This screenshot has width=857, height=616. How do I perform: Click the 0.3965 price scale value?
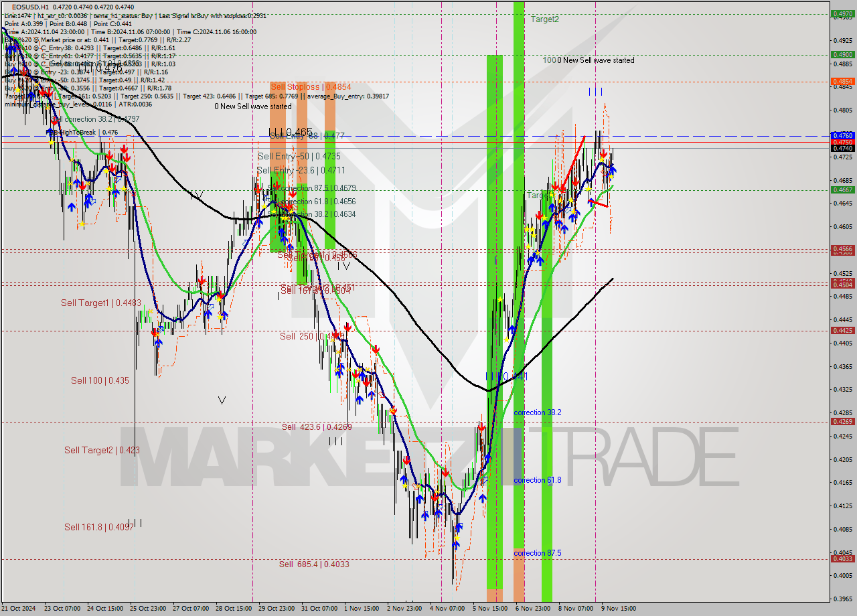[842, 599]
